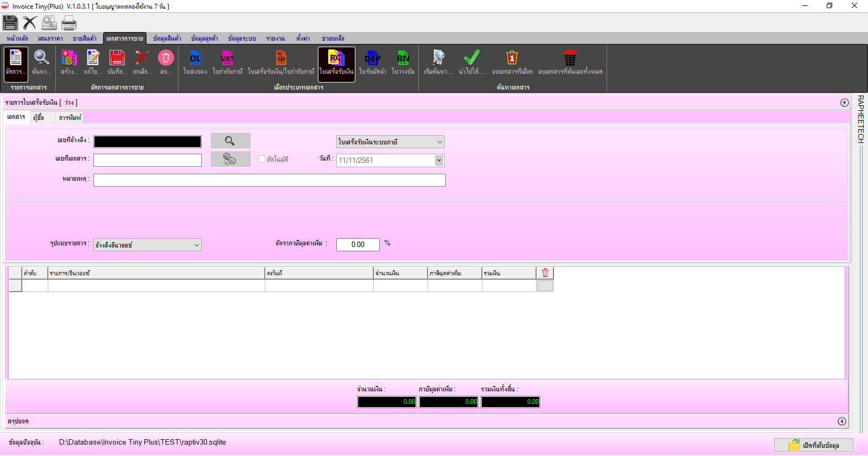Click the หมายเหตุ remarks input field
This screenshot has height=456, width=868.
pos(270,180)
